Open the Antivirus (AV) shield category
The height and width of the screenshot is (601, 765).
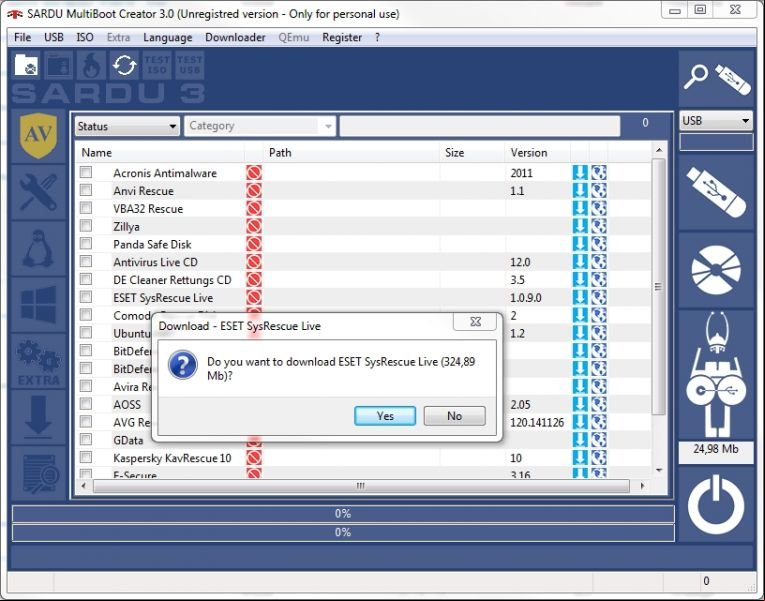(39, 136)
